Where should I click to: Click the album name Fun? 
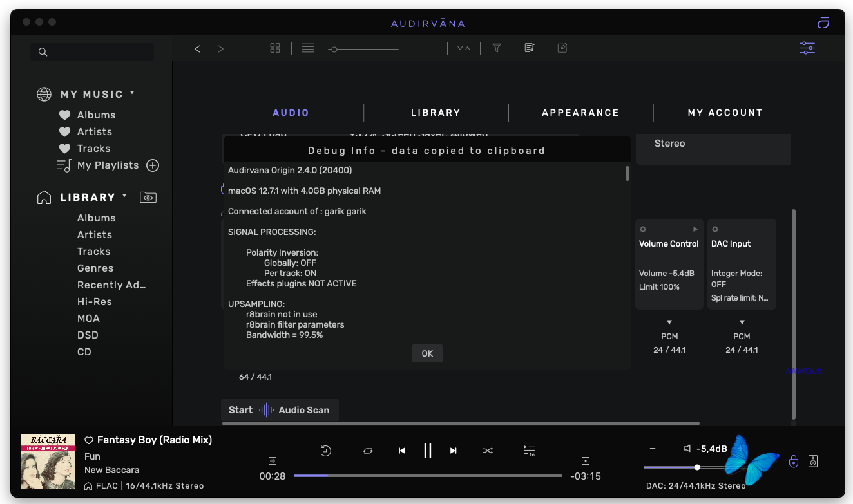[93, 456]
